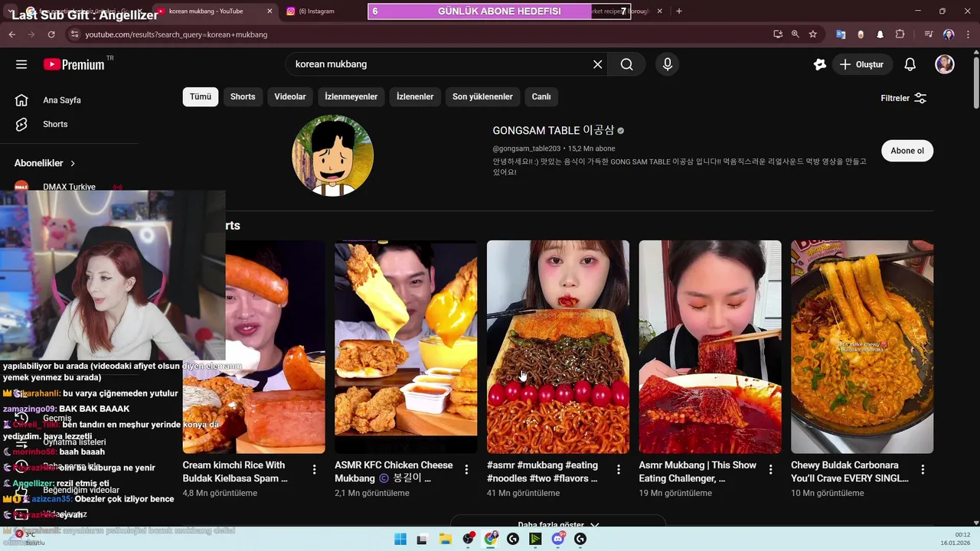Start voice search with microphone icon

pyautogui.click(x=668, y=64)
